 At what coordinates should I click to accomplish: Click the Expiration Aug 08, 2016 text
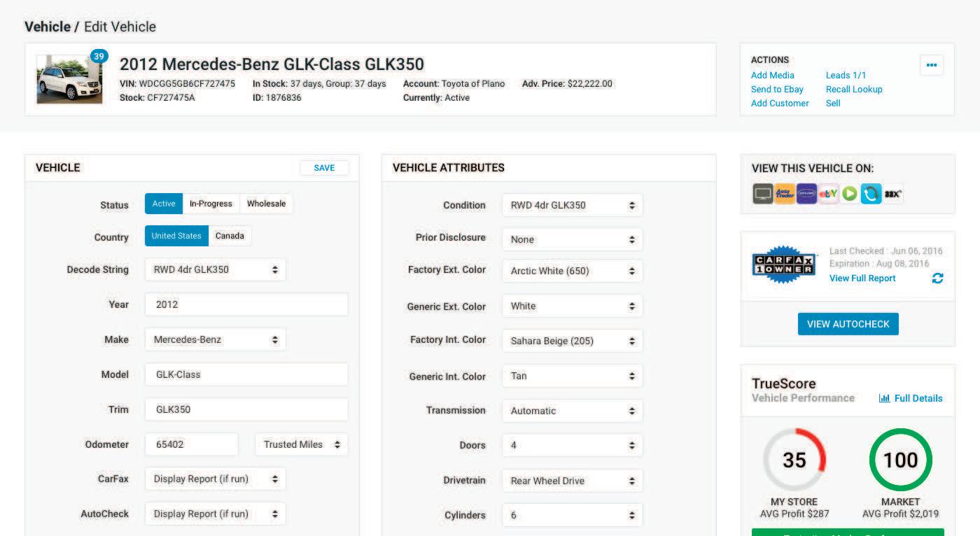(879, 264)
